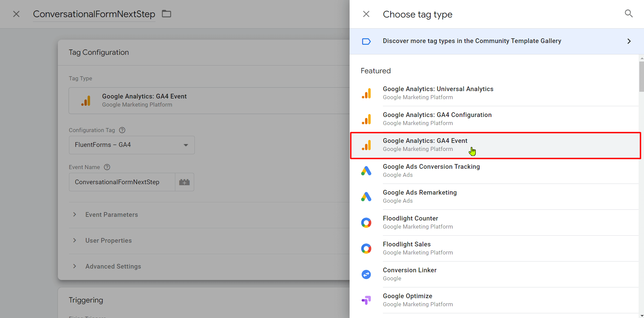The width and height of the screenshot is (644, 318).
Task: Click the Conversion Linker icon
Action: [366, 274]
